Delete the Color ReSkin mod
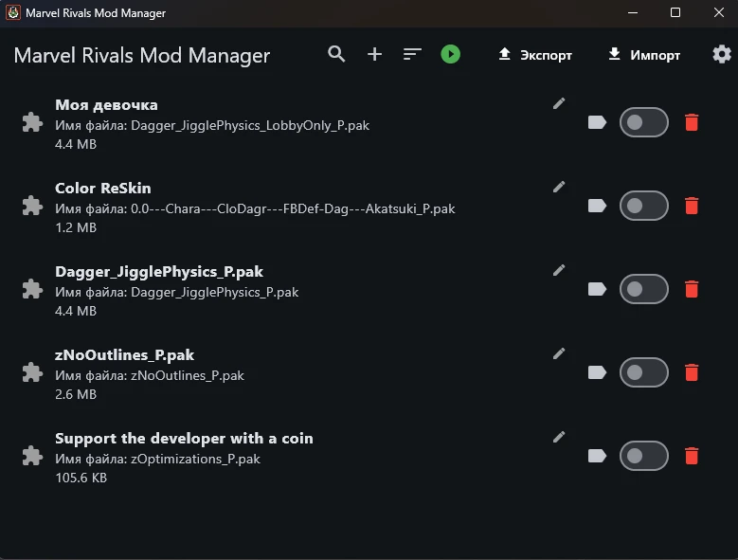738x560 pixels. [x=692, y=206]
